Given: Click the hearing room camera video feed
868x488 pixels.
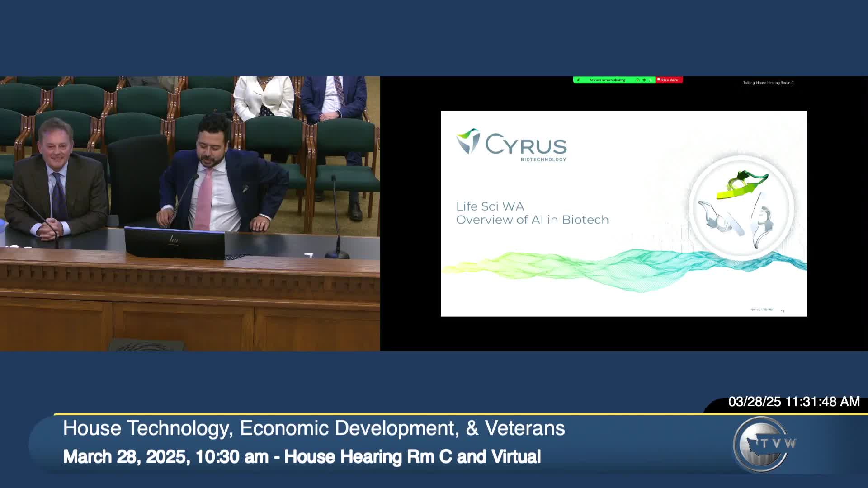Looking at the screenshot, I should 190,213.
